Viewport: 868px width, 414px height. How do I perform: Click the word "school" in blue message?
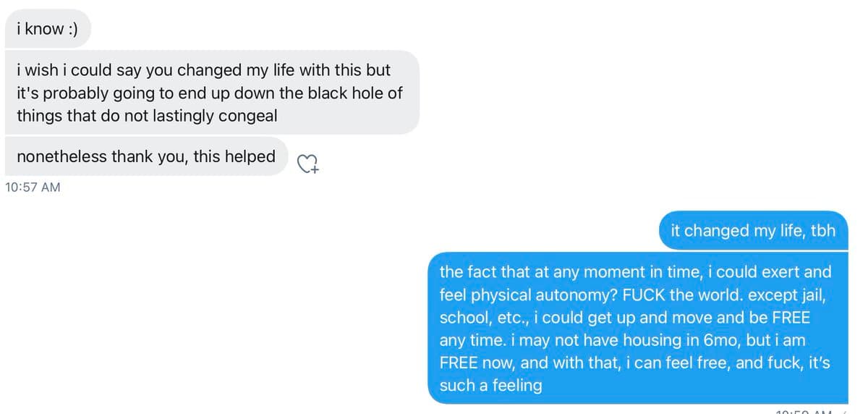461,317
